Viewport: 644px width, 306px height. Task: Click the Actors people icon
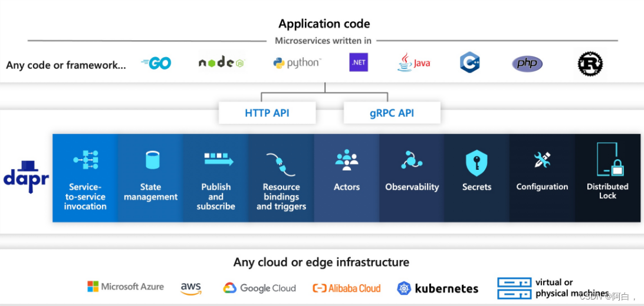347,160
